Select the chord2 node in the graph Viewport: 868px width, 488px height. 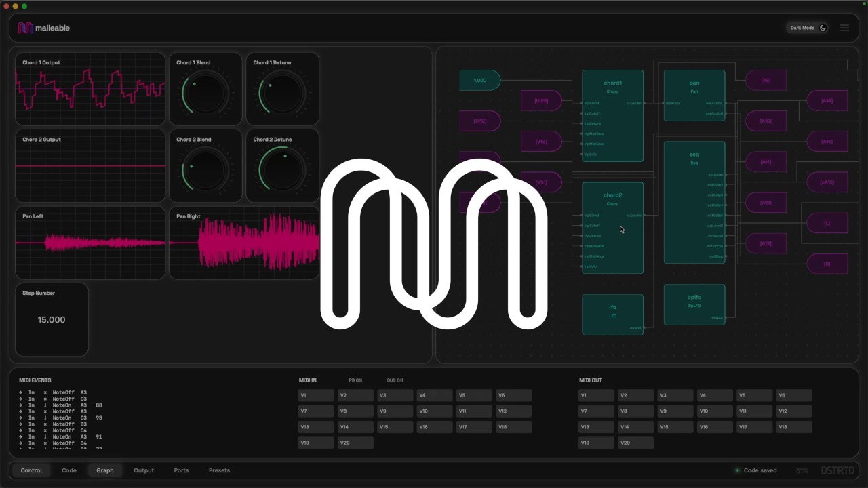click(612, 228)
